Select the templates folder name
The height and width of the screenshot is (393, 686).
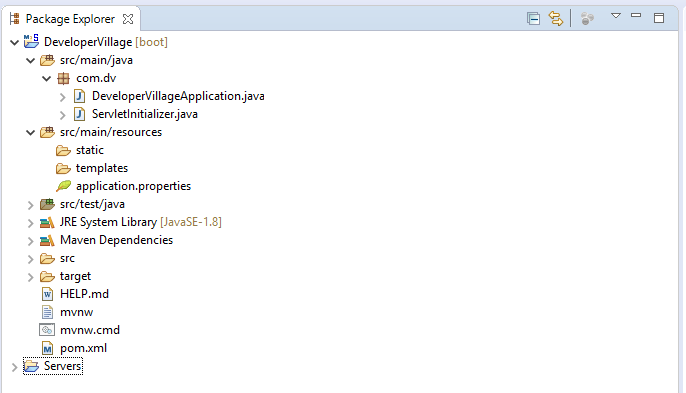coord(102,168)
